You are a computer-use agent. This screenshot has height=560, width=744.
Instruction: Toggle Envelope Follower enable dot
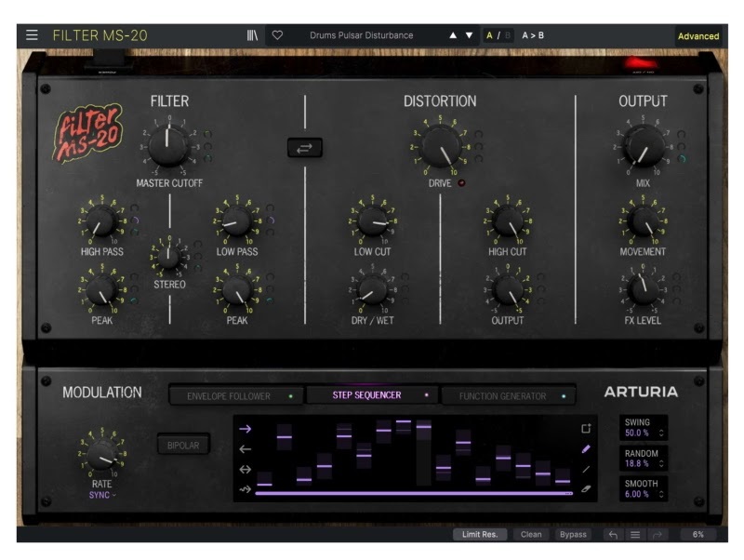tap(291, 395)
